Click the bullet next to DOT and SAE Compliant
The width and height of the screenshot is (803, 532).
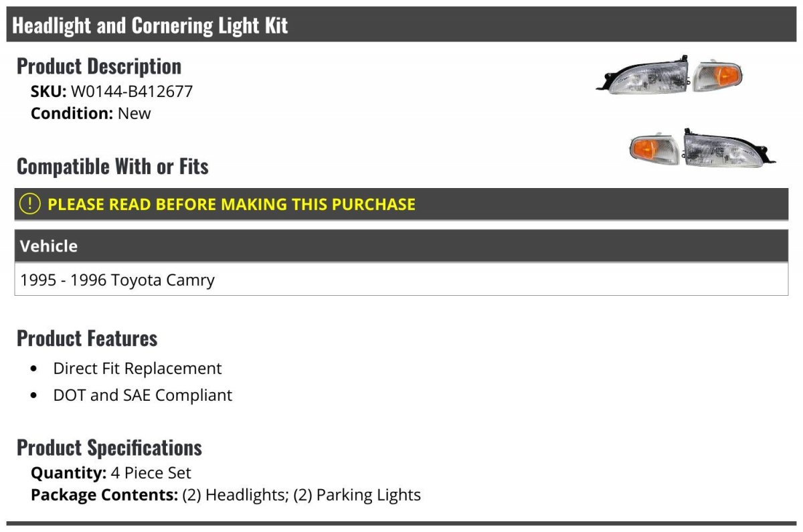35,395
